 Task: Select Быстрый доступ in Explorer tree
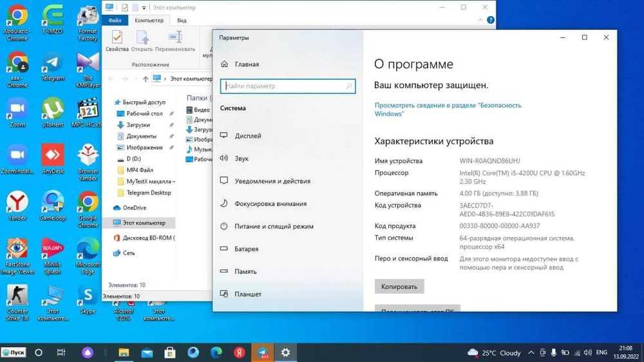tap(140, 102)
